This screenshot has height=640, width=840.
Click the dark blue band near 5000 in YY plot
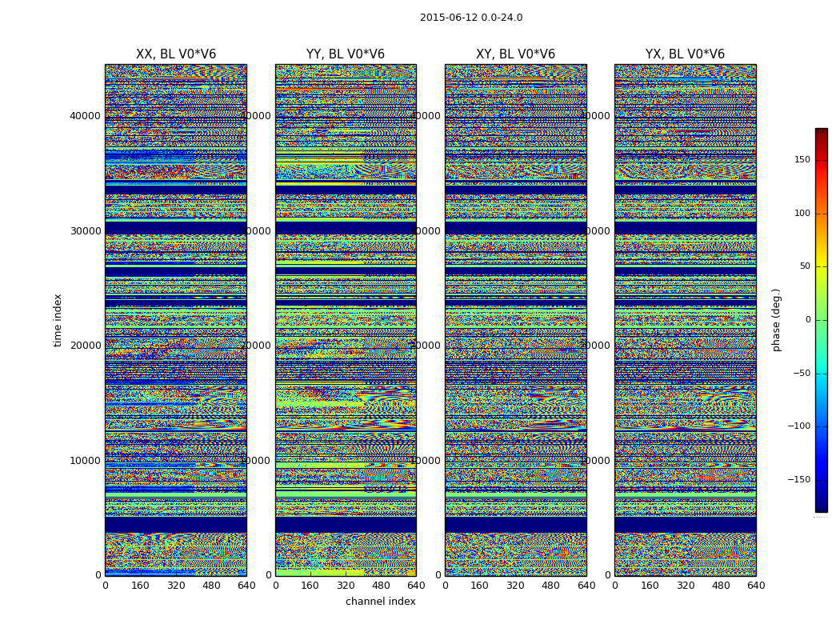point(346,524)
